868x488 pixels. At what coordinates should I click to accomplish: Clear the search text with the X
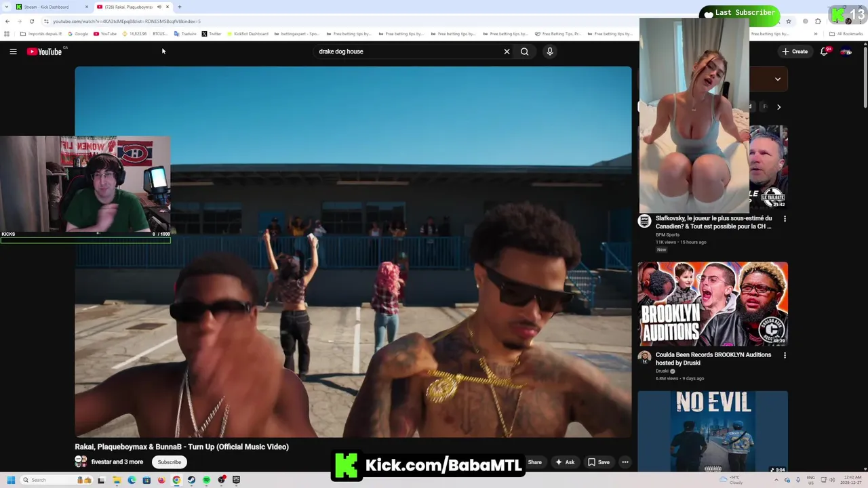click(x=507, y=52)
